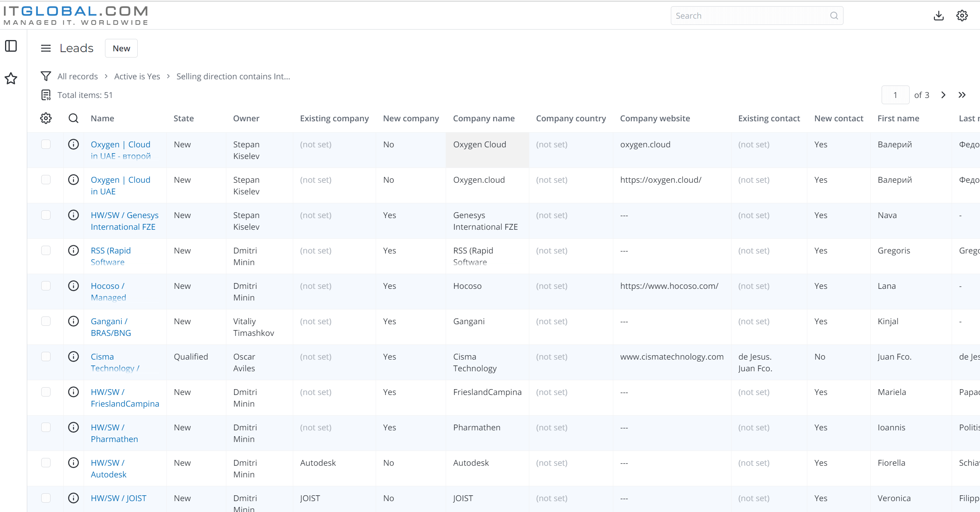The width and height of the screenshot is (980, 512).
Task: Open info icon for Hocoso lead
Action: point(73,286)
